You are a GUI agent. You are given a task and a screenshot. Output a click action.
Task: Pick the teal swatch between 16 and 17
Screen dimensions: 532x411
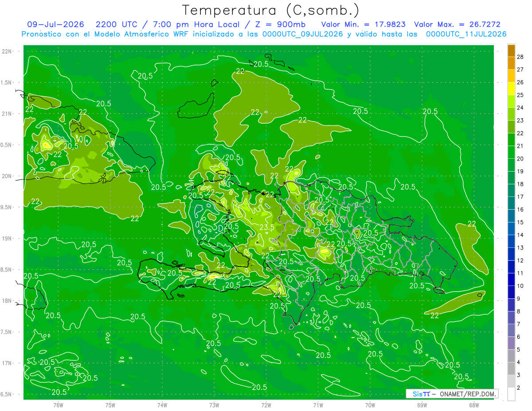pos(511,203)
